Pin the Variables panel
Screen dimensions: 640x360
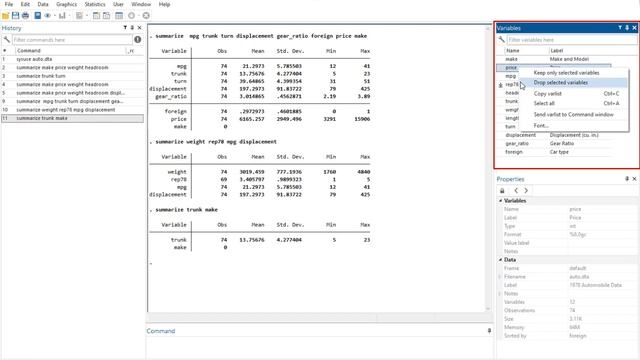coord(627,28)
